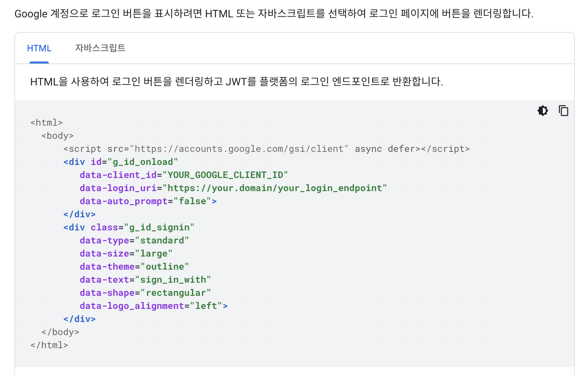Click the data-logo_alignment="left" line
Viewport: 588px width, 375px height.
tap(154, 306)
